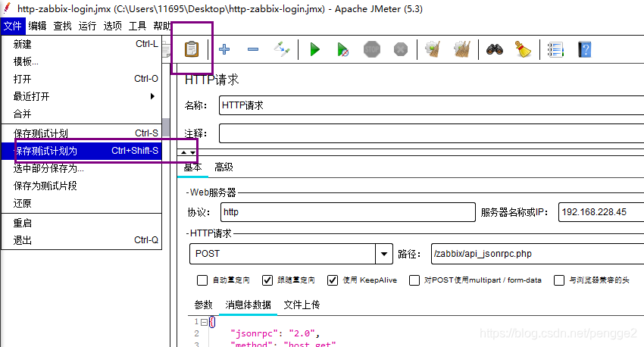644x347 pixels.
Task: Click the small down arrow on divider
Action: 192,152
